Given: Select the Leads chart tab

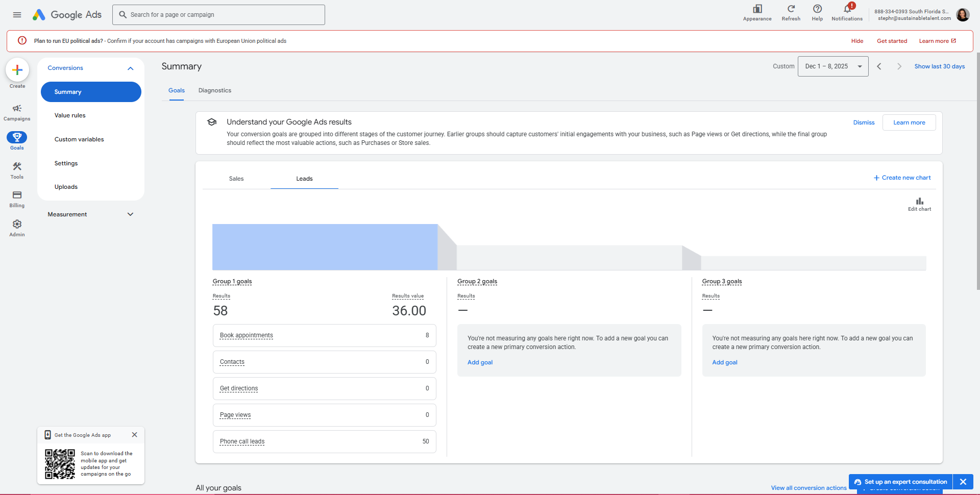Looking at the screenshot, I should pos(304,179).
